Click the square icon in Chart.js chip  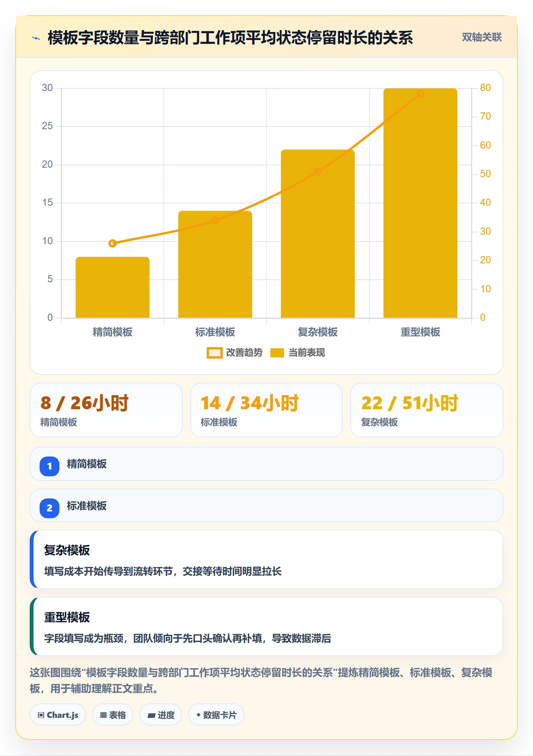coord(41,715)
